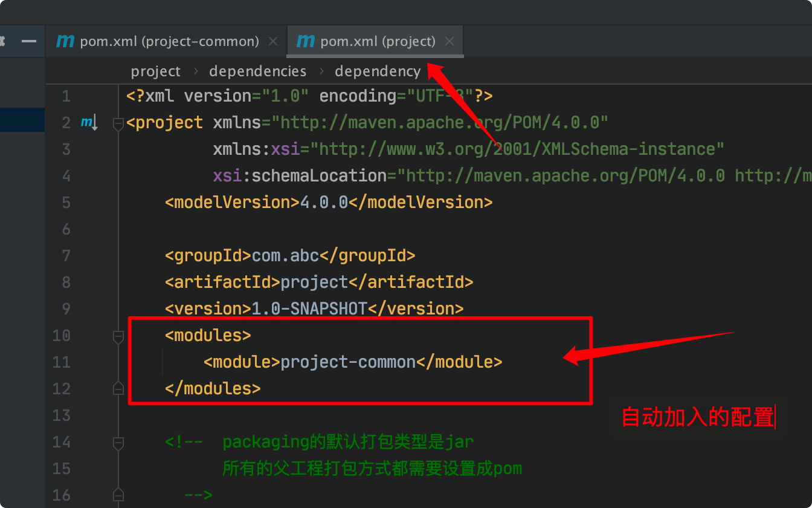Click Maven icon on pom.xml (project) tab

click(x=306, y=41)
